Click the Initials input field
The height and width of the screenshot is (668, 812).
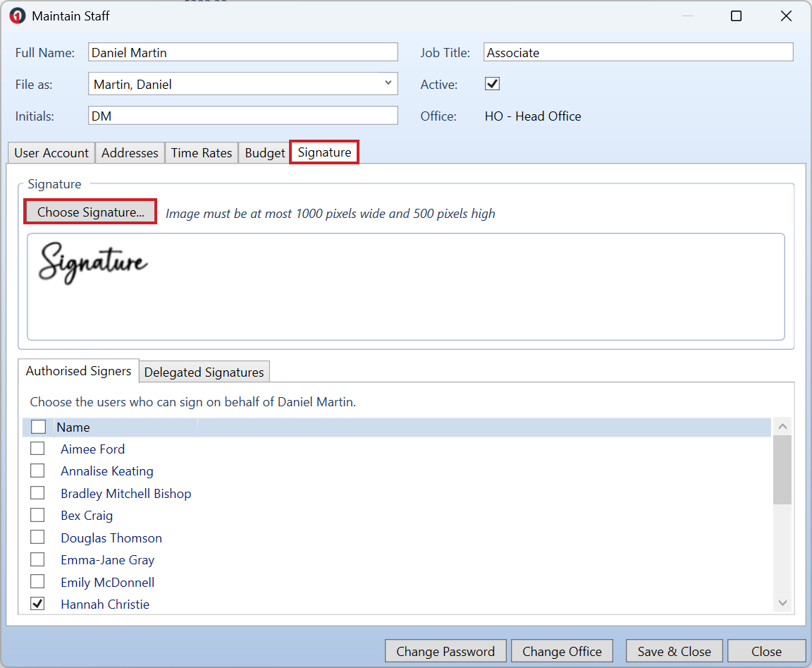(x=243, y=116)
